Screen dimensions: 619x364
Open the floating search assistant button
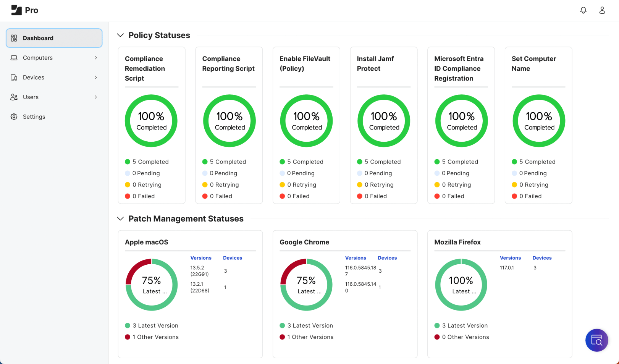[596, 340]
